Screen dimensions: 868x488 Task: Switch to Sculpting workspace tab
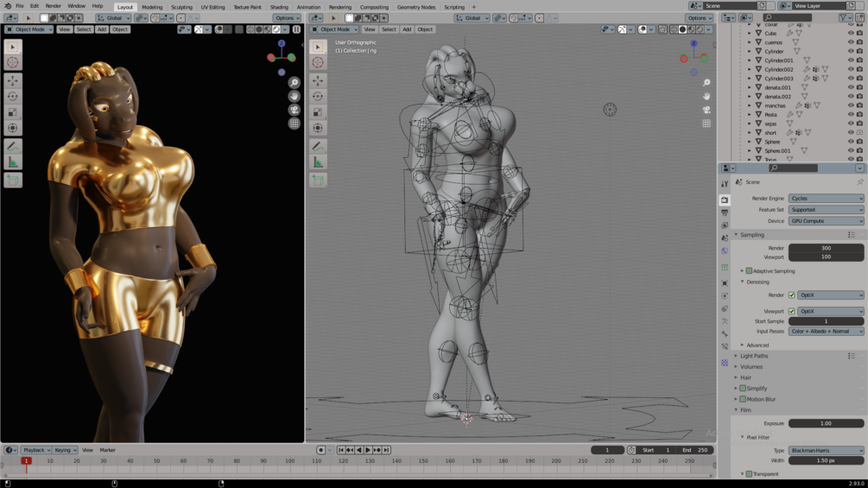coord(181,7)
